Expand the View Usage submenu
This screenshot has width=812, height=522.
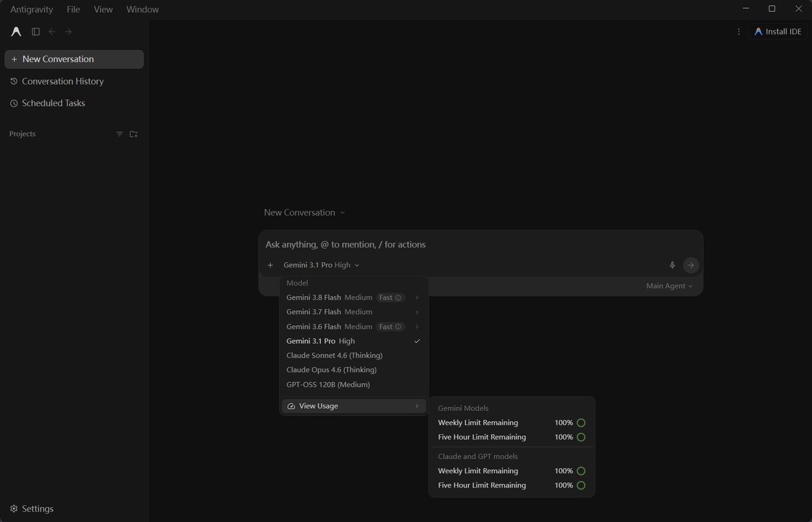[354, 406]
